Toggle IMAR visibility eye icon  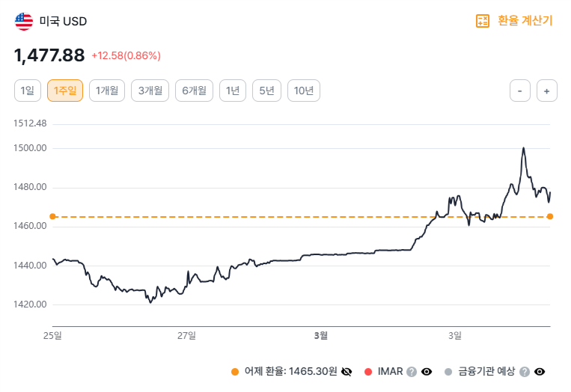(427, 372)
